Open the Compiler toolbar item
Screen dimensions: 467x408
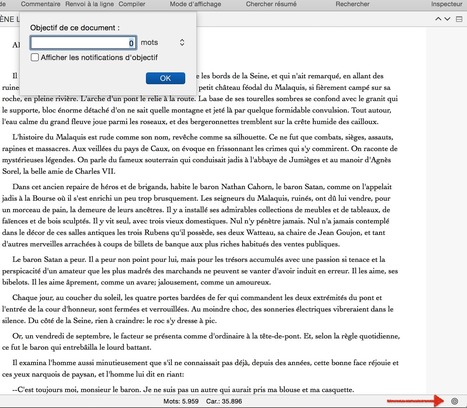click(x=132, y=4)
